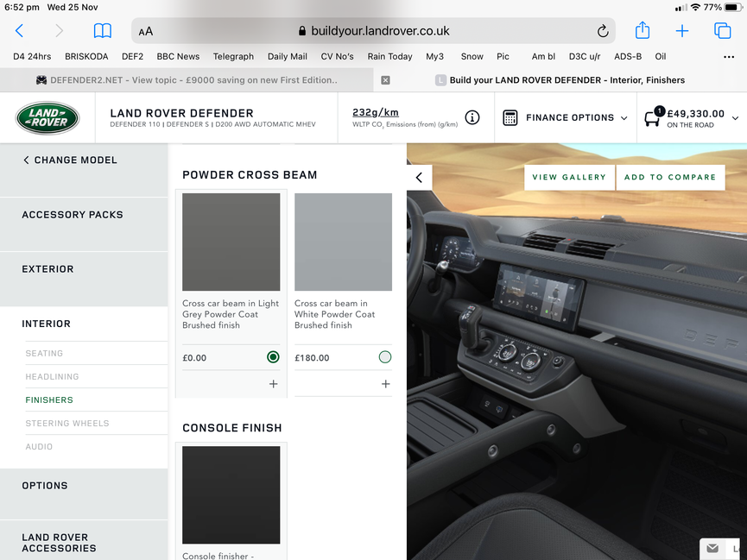Expand details for White Powder cross beam
Viewport: 747px width, 560px height.
[386, 384]
